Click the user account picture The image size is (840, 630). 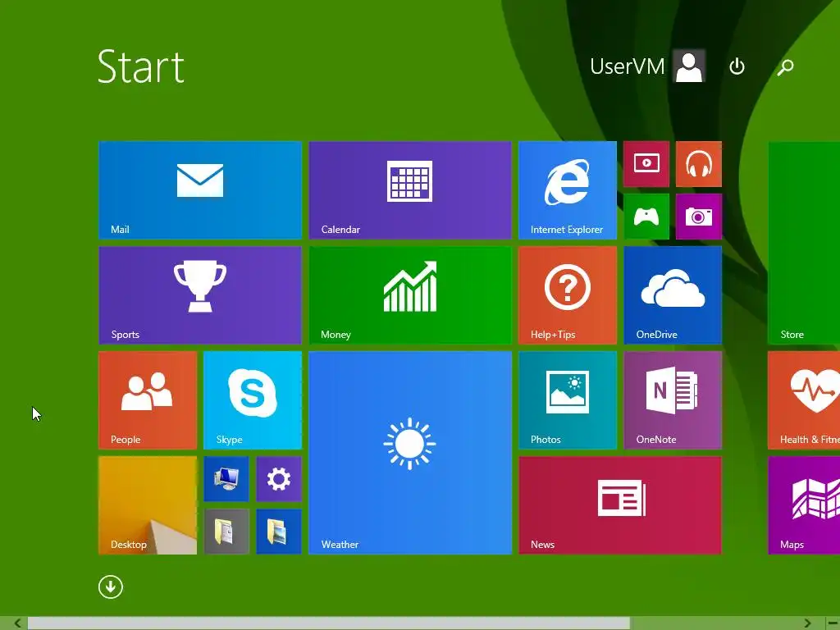coord(689,66)
